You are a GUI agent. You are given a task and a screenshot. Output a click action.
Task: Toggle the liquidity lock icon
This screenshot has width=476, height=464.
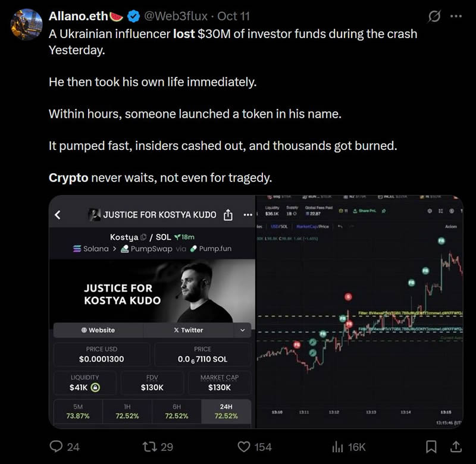(x=95, y=387)
